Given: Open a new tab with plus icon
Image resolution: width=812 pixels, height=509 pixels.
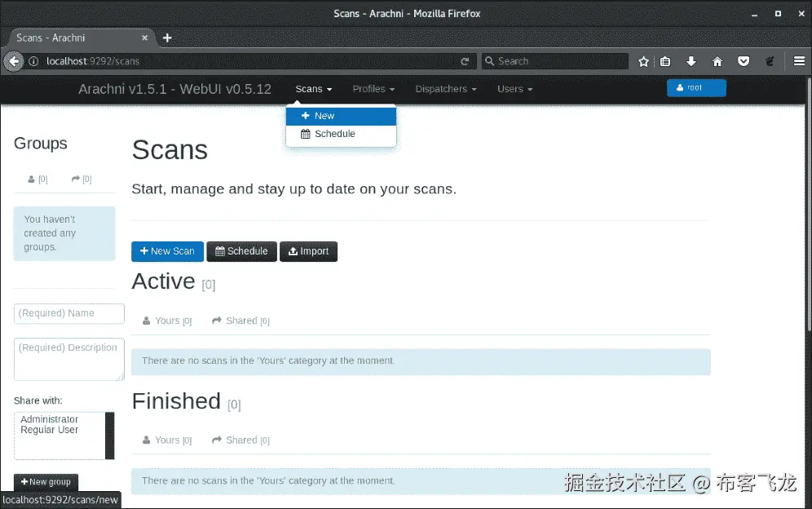Looking at the screenshot, I should point(167,38).
